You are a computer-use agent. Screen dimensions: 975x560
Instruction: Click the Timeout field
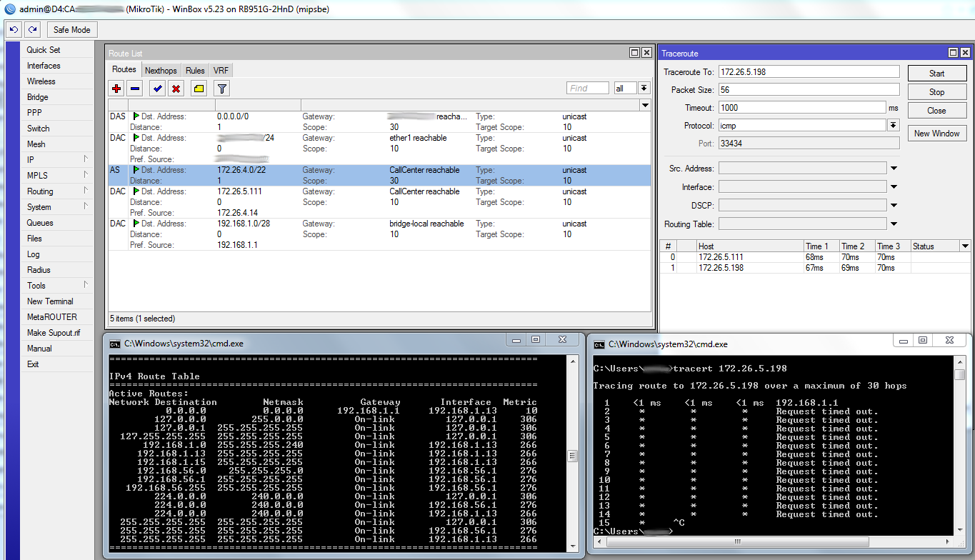tap(801, 108)
